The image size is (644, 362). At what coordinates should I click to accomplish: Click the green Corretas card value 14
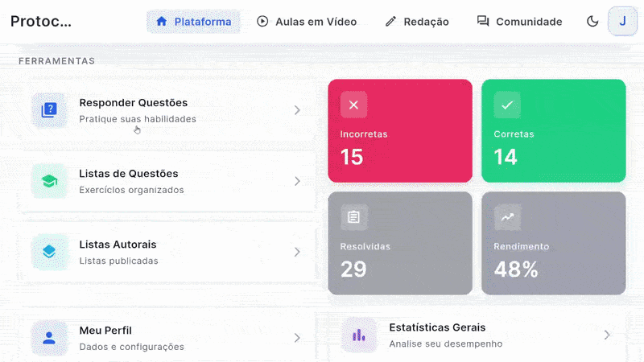point(506,157)
